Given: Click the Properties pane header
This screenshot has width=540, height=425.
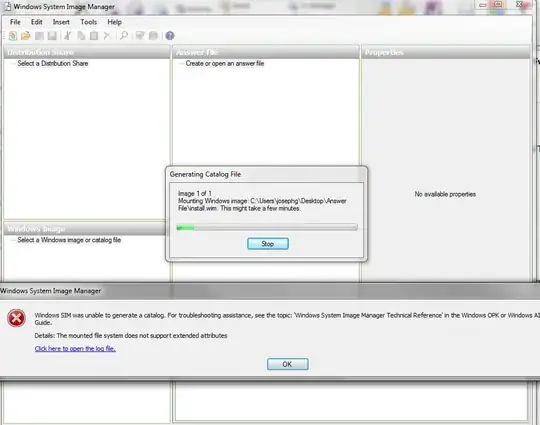Looking at the screenshot, I should click(x=446, y=52).
